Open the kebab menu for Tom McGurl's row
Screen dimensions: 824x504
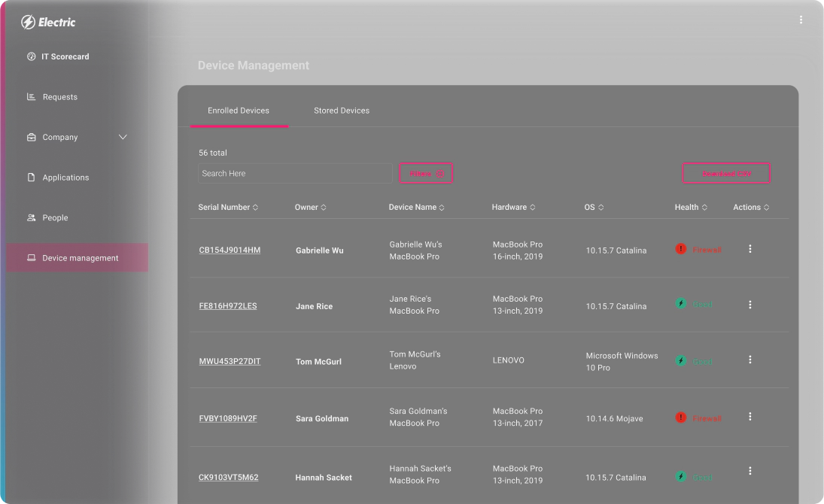click(x=750, y=360)
